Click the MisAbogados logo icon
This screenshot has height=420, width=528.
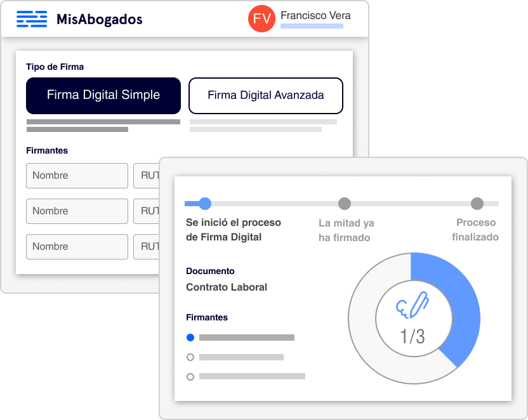pos(32,19)
